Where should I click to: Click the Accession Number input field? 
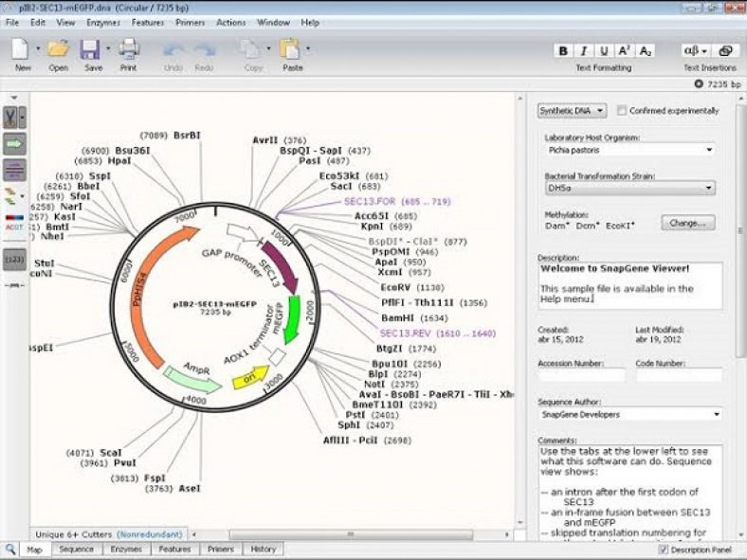581,375
